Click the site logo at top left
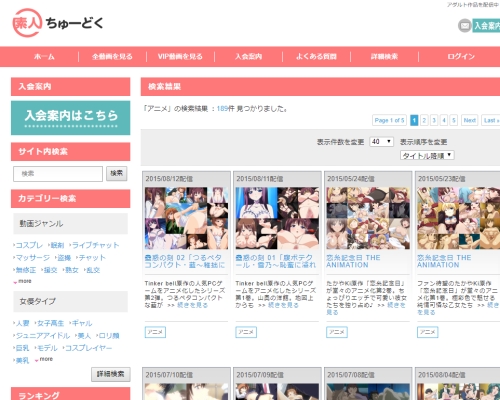The image size is (500, 400). (58, 23)
